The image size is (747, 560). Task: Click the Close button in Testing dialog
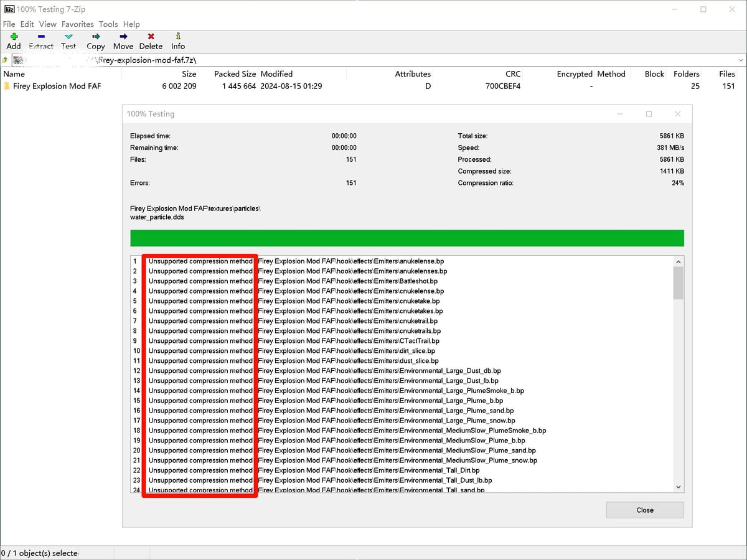[645, 510]
